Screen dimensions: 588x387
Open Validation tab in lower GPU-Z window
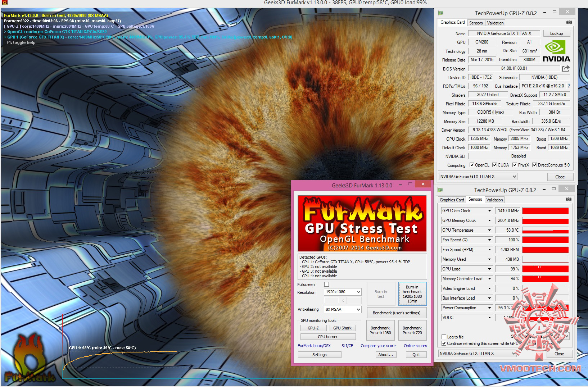494,200
